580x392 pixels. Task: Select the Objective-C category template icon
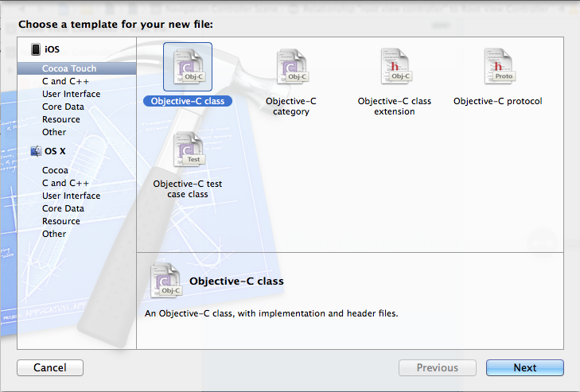click(291, 67)
